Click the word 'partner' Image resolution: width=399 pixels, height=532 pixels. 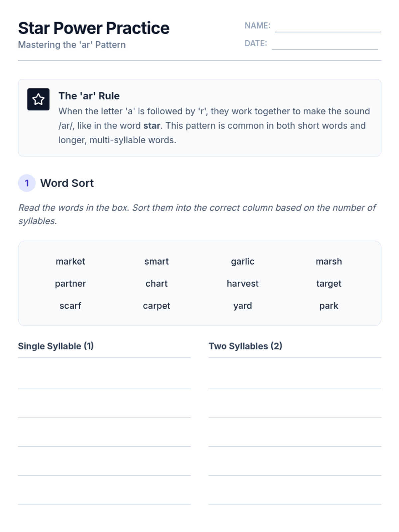click(x=70, y=284)
